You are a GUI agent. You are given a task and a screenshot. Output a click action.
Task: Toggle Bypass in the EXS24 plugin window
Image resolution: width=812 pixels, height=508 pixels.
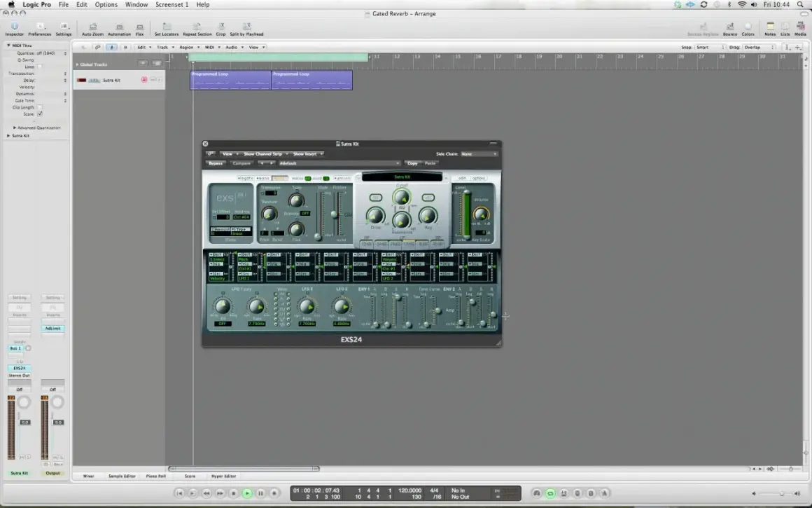point(216,163)
